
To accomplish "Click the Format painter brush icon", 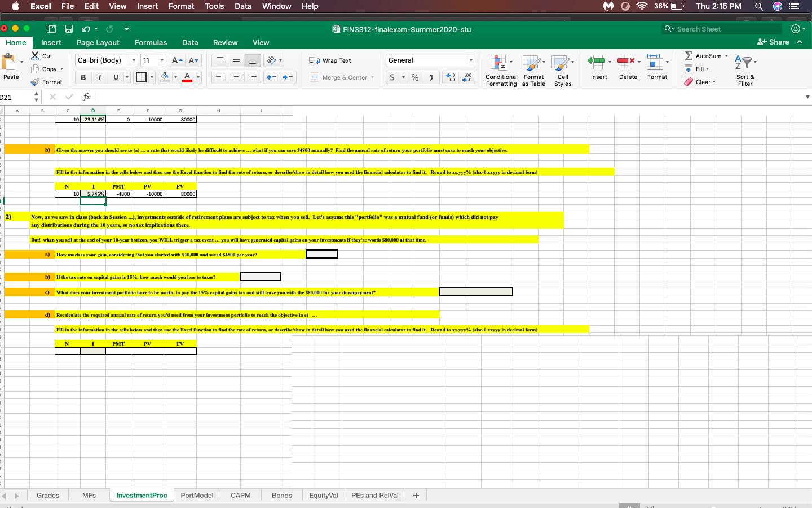I will click(35, 82).
